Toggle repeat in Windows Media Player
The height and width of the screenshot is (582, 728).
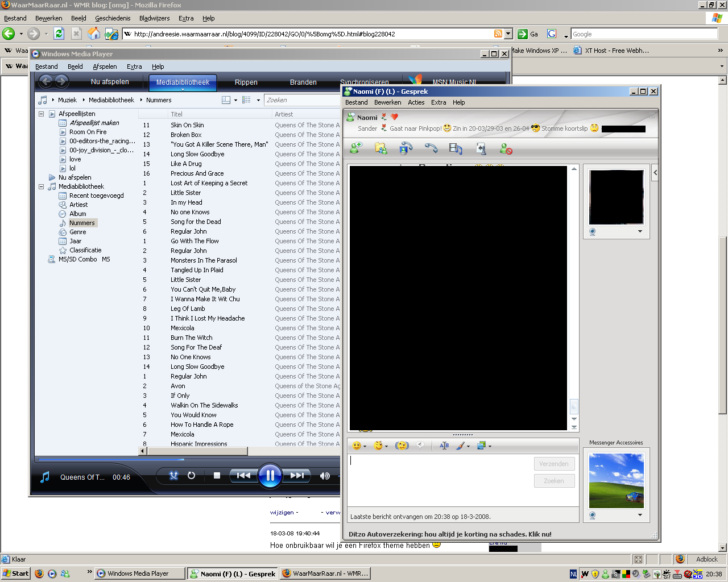click(191, 476)
